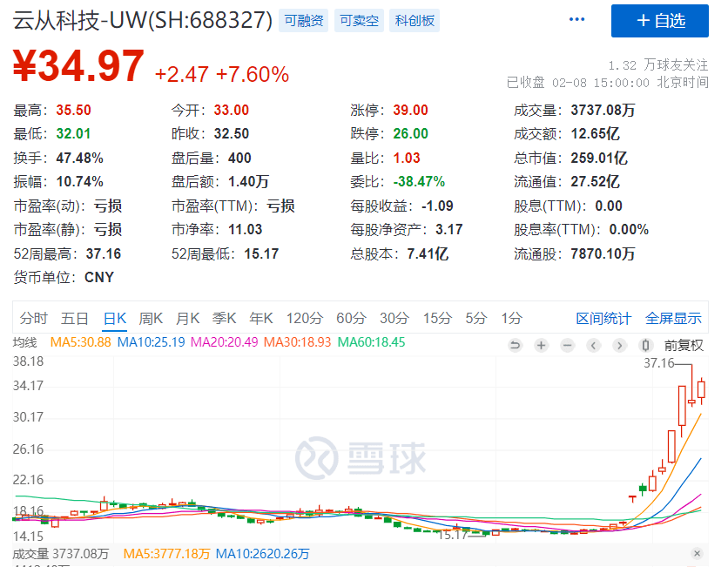Screen dimensions: 728x567
Task: Click the 37.16 high marker on chart
Action: coord(659,363)
